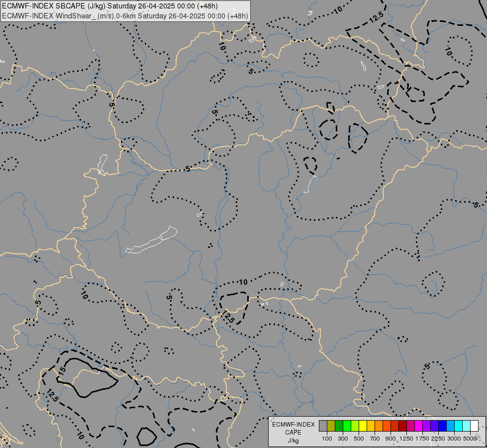Select the cyan legend swatch

[459, 426]
